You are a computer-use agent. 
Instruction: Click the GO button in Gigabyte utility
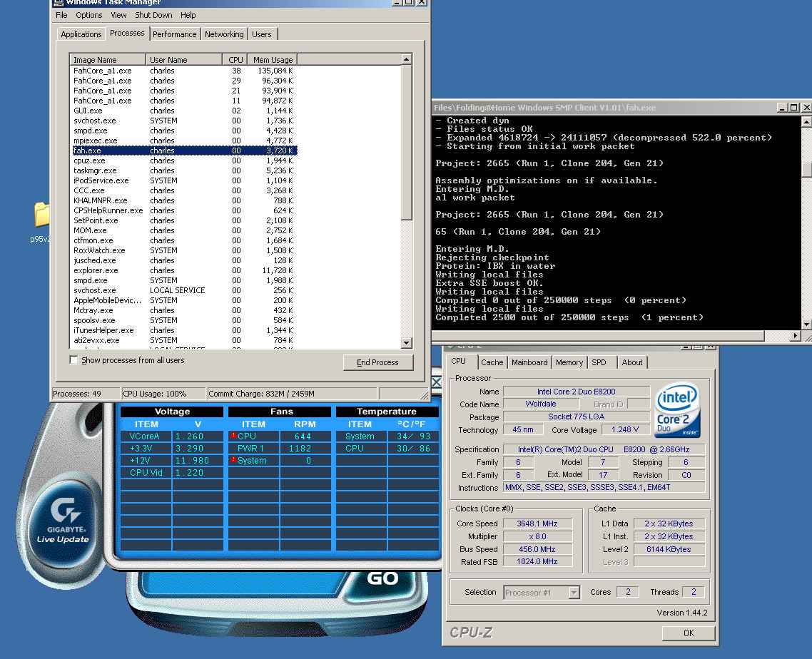click(x=382, y=578)
